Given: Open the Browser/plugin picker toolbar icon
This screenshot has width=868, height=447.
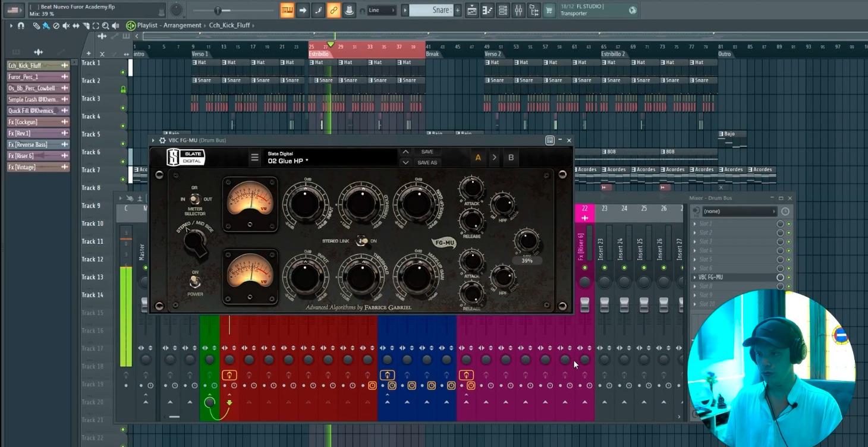Looking at the screenshot, I should click(x=534, y=10).
